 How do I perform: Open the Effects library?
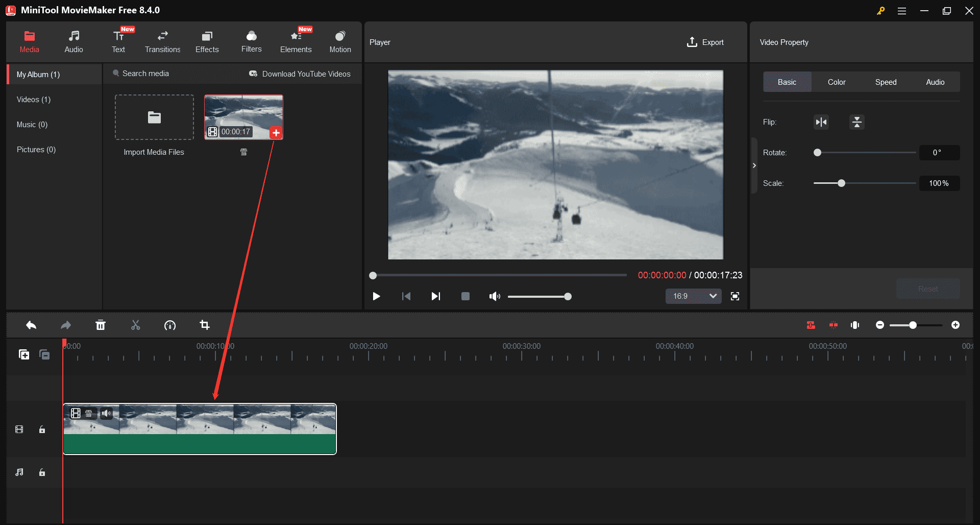[x=207, y=41]
